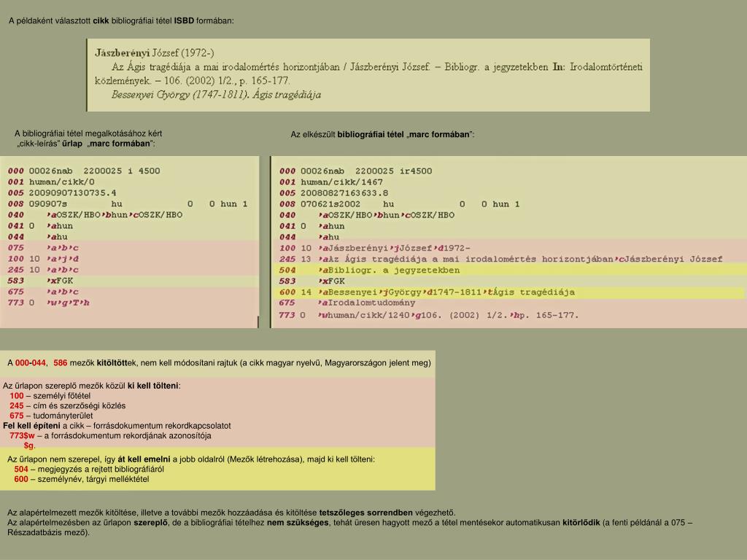Select the italic Bessenyei György line in the ISBD box
The width and height of the screenshot is (747, 560).
tap(215, 95)
